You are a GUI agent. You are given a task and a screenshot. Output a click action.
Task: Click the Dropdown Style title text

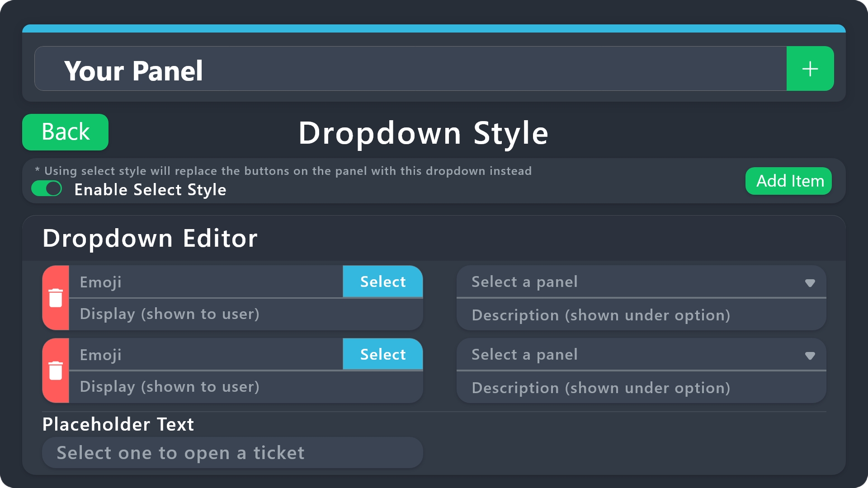tap(423, 133)
